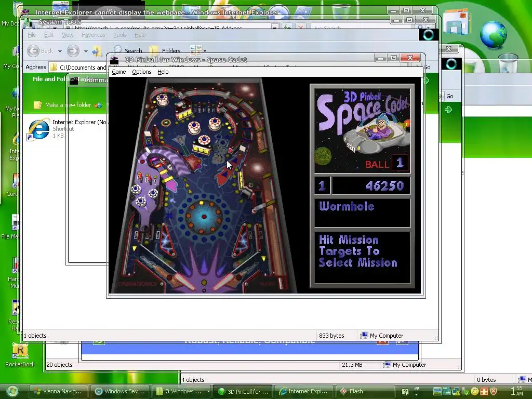Click the Wormhole message panel
The image size is (532, 399).
362,212
